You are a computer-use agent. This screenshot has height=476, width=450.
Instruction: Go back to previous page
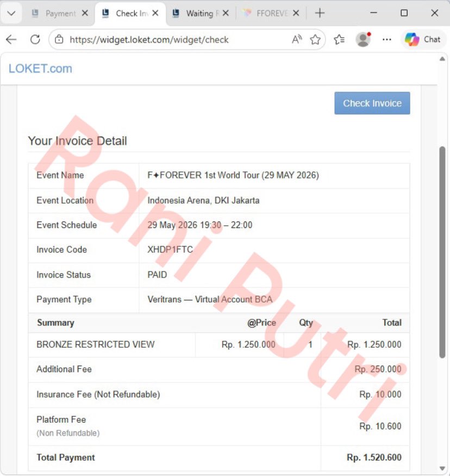click(11, 40)
